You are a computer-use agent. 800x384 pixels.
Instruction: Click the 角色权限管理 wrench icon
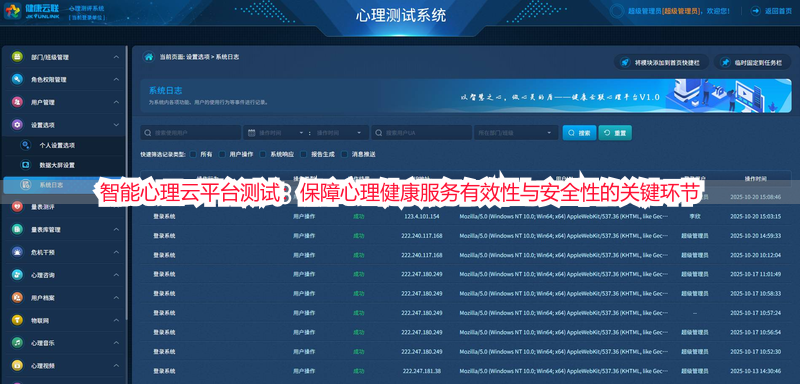17,80
